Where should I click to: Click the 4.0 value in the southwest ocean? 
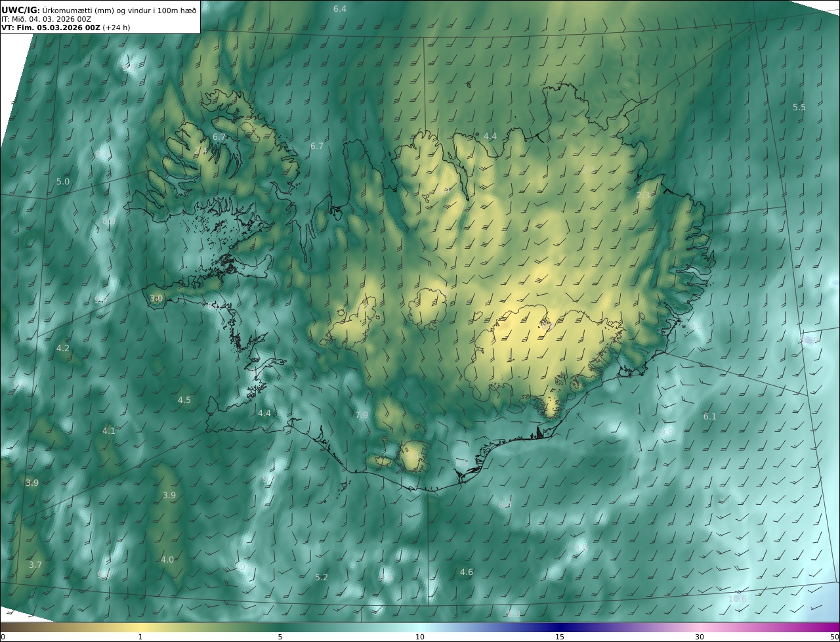(167, 559)
